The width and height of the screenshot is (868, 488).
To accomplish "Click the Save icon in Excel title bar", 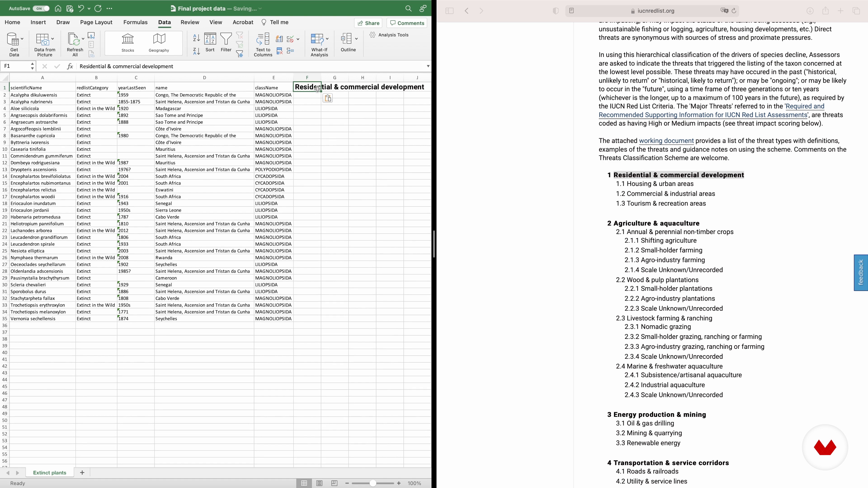I will [x=69, y=8].
